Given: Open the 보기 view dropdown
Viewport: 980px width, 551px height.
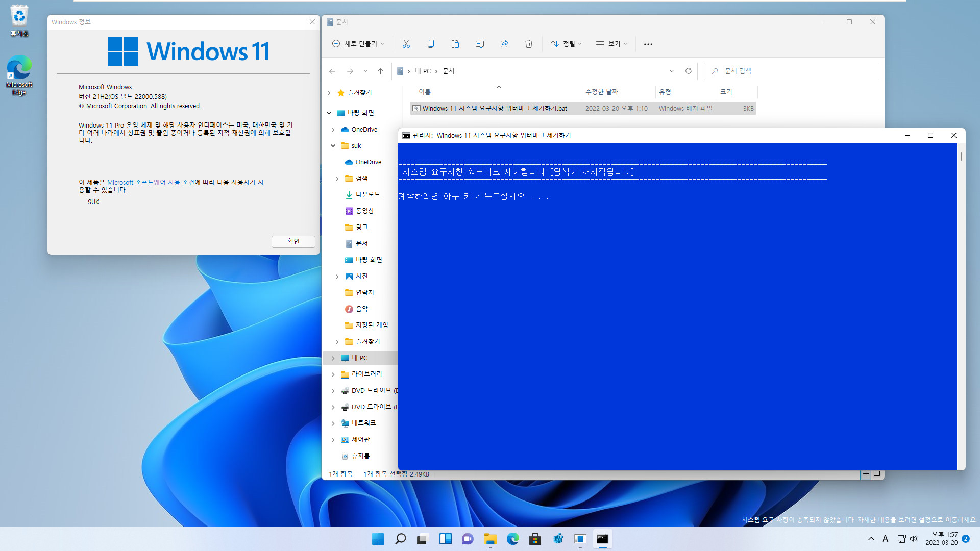Looking at the screenshot, I should [x=611, y=44].
